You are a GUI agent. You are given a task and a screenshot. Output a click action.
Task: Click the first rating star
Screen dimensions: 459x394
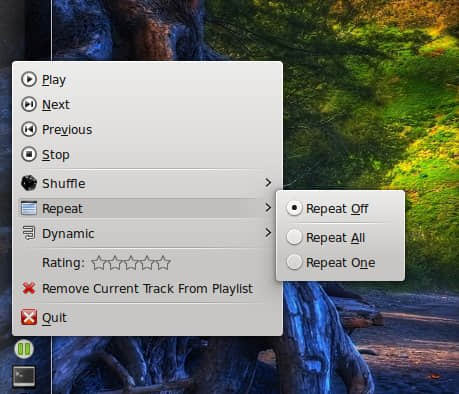click(x=99, y=263)
